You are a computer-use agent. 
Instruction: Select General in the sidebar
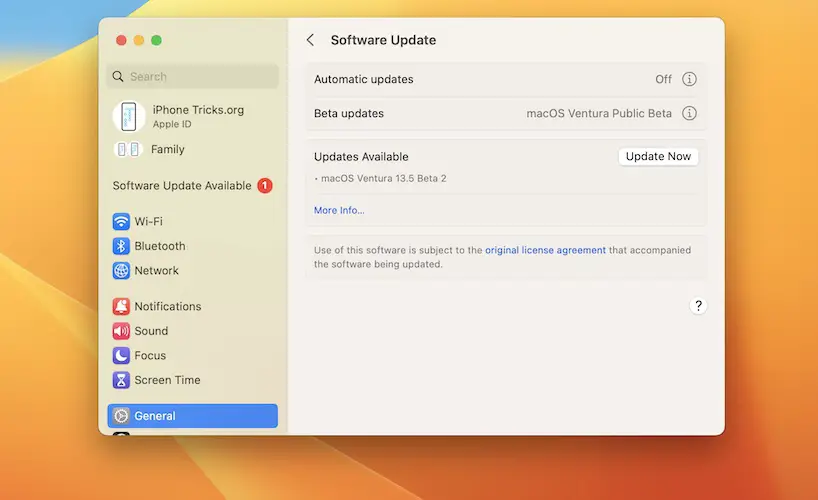[192, 416]
